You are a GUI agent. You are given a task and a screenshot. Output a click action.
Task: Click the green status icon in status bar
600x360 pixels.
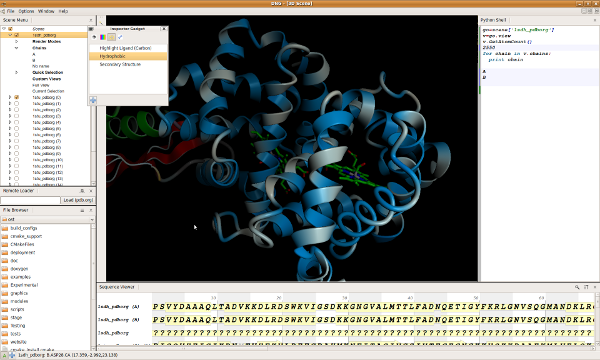point(5,355)
